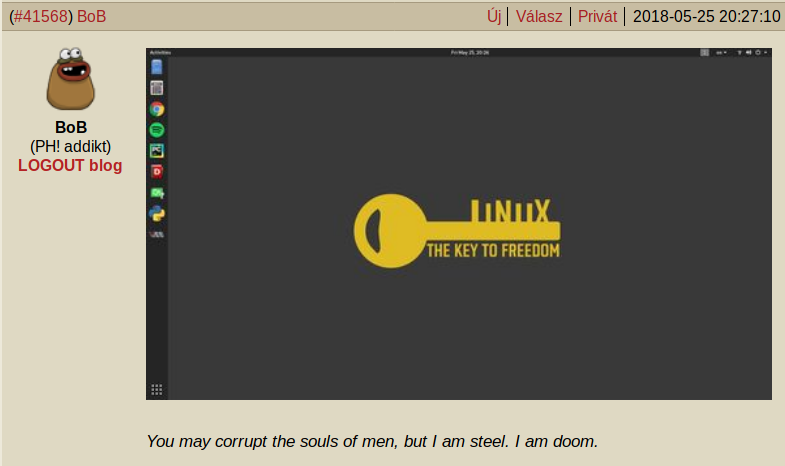Click the clock in the GNOME top bar

click(470, 52)
